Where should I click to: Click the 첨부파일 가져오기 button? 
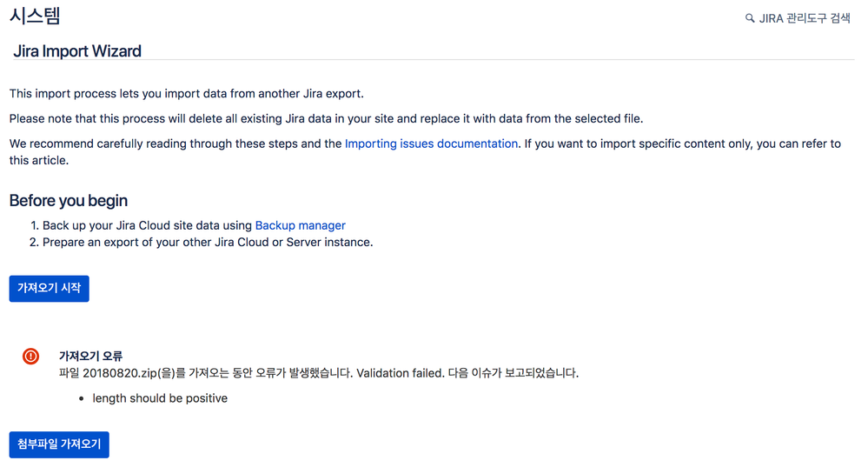59,444
